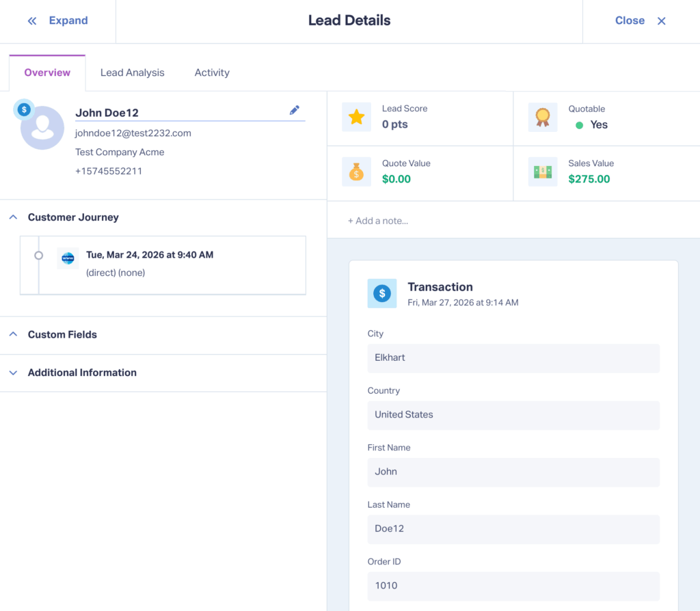Image resolution: width=700 pixels, height=611 pixels.
Task: Click the pencil icon to edit lead name
Action: (294, 109)
